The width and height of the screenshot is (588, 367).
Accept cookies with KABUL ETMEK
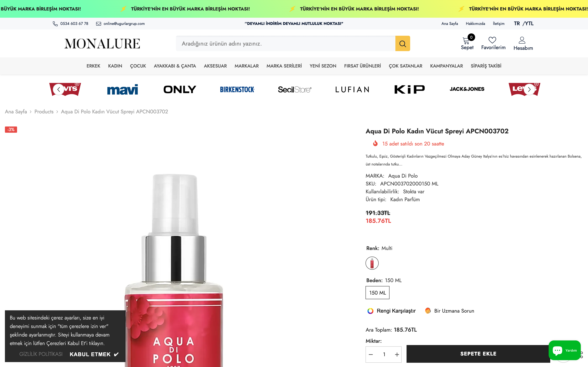tap(94, 354)
